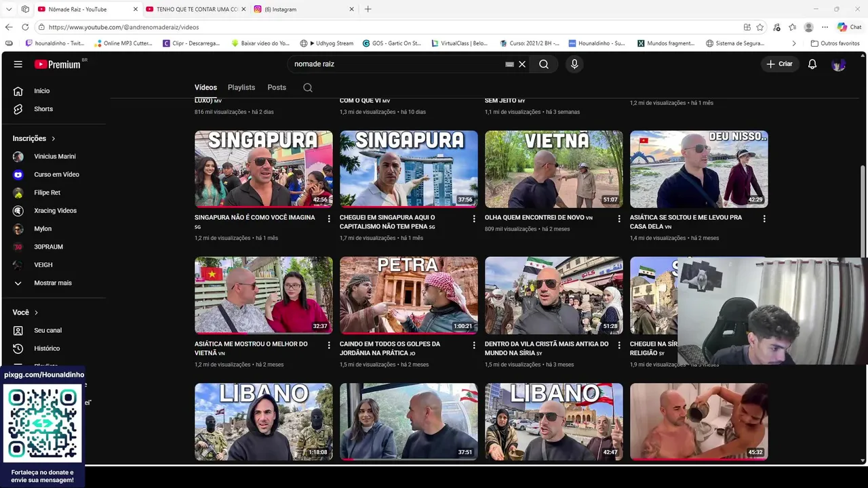Open SINGAPURA 37:56 video thumbnail

tap(409, 169)
